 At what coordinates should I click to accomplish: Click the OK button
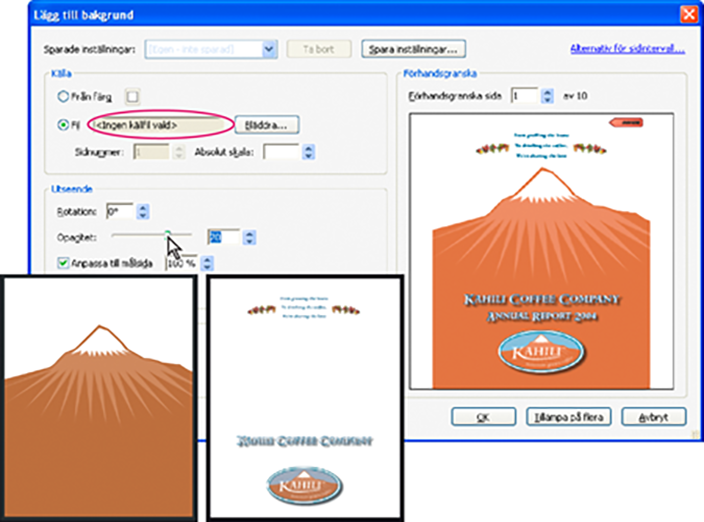click(x=483, y=417)
